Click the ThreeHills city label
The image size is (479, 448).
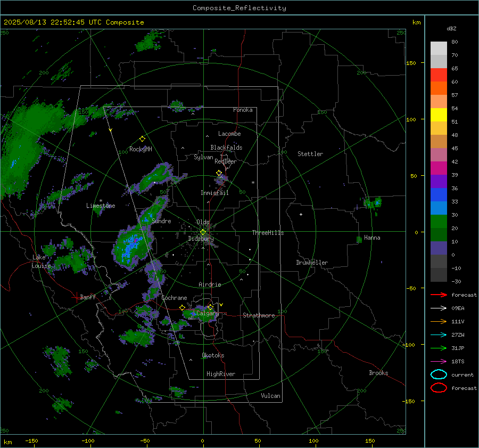tap(268, 233)
